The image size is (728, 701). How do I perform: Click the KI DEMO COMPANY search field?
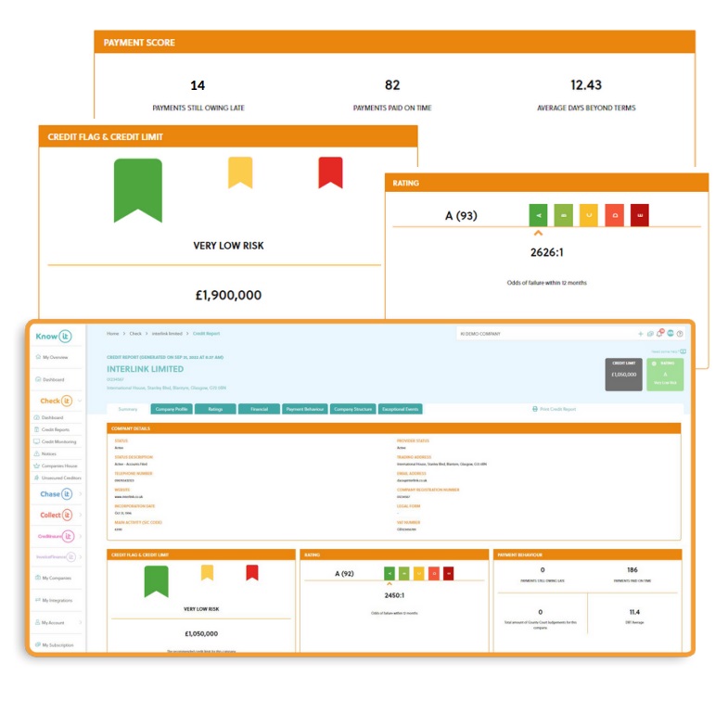pyautogui.click(x=545, y=334)
